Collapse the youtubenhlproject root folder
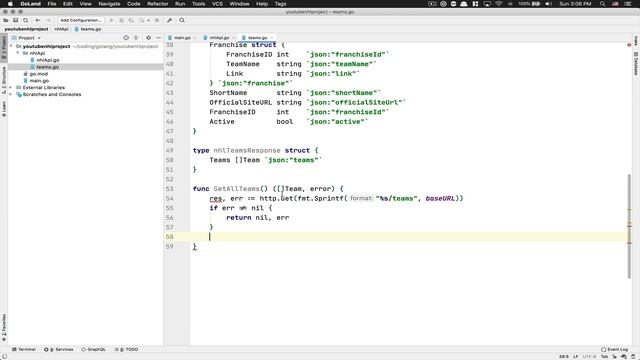This screenshot has height=360, width=640. (x=11, y=46)
